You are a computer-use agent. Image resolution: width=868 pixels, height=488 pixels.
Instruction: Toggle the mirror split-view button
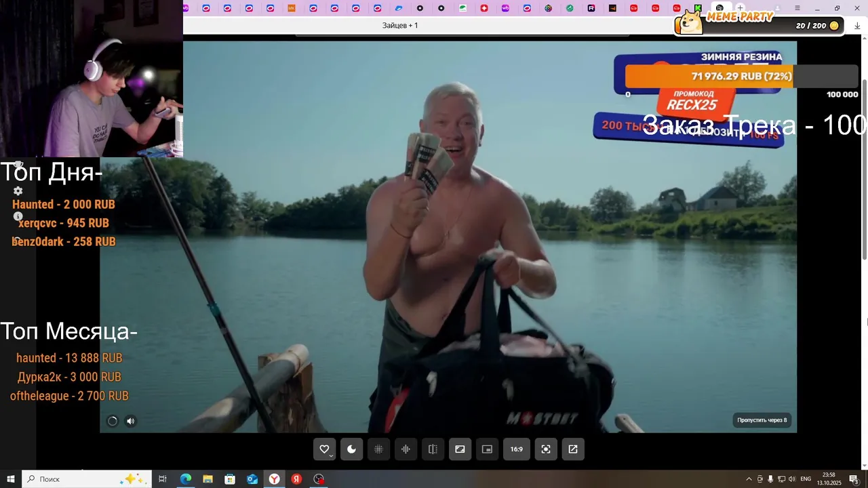click(433, 449)
